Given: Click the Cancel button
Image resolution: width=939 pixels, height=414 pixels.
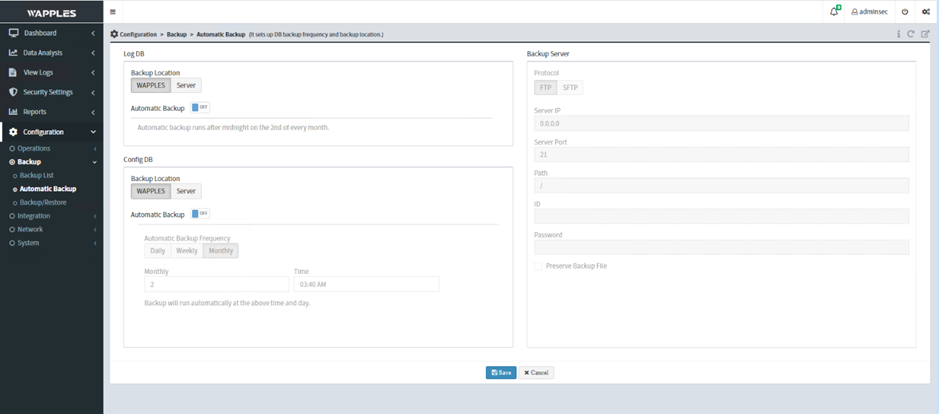Looking at the screenshot, I should [536, 372].
